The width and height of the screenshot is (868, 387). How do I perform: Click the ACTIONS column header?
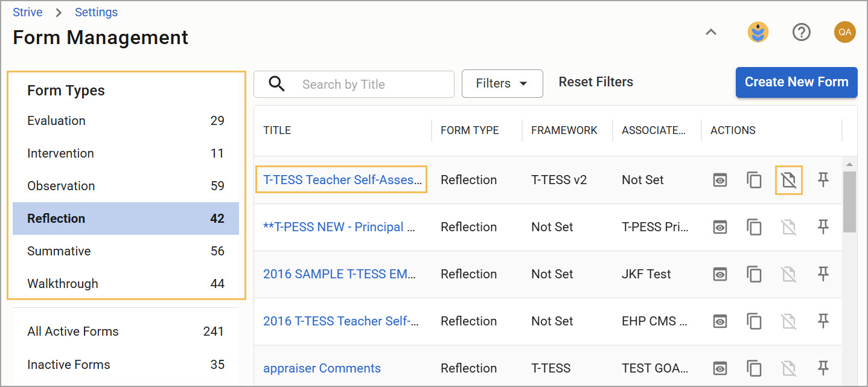[733, 130]
